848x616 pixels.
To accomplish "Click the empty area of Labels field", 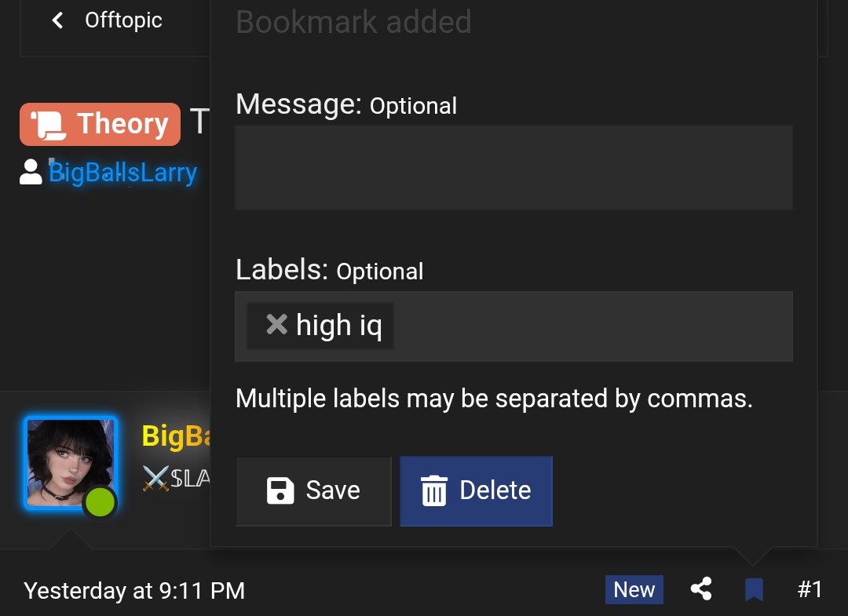I will click(x=592, y=326).
